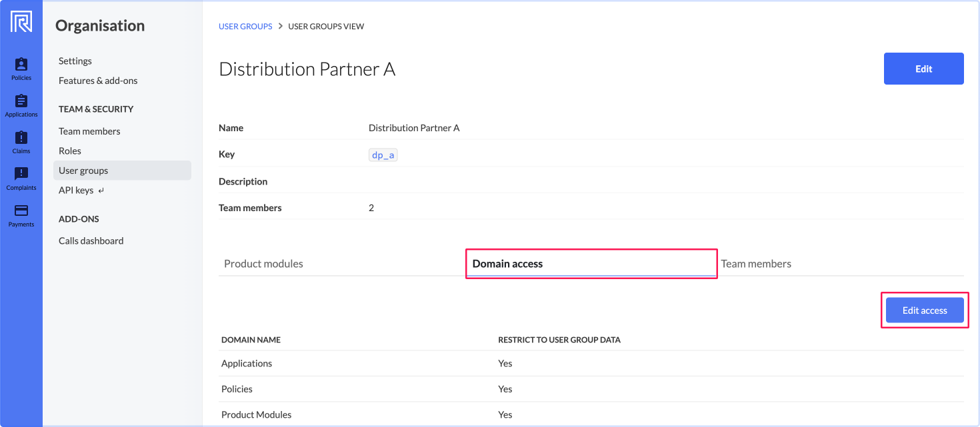Click USER GROUPS breadcrumb link

(245, 27)
